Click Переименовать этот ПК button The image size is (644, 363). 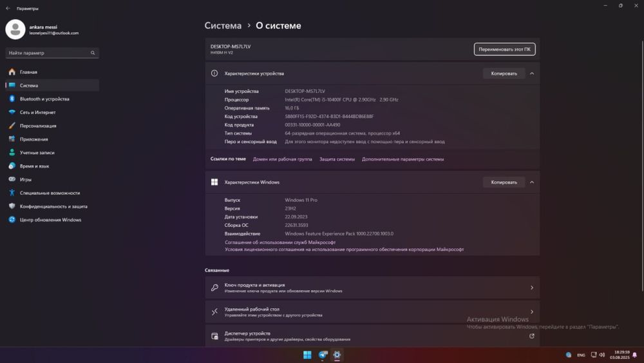504,50
